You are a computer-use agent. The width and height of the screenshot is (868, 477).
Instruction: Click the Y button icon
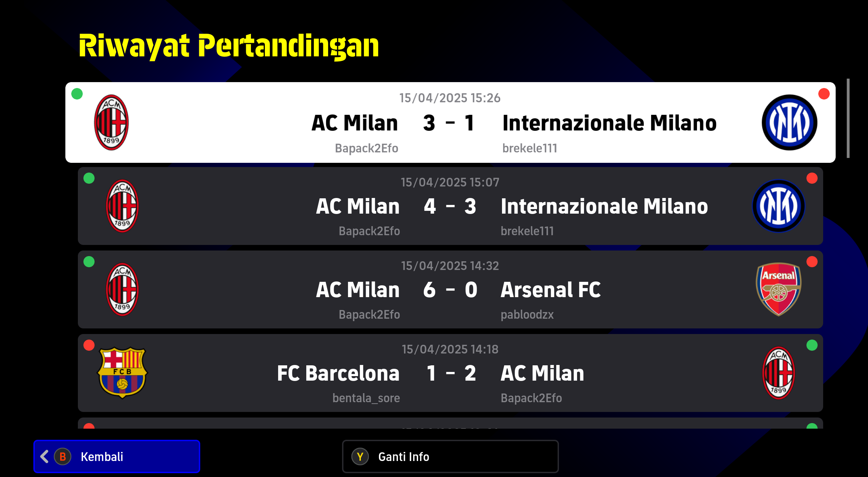pos(360,456)
